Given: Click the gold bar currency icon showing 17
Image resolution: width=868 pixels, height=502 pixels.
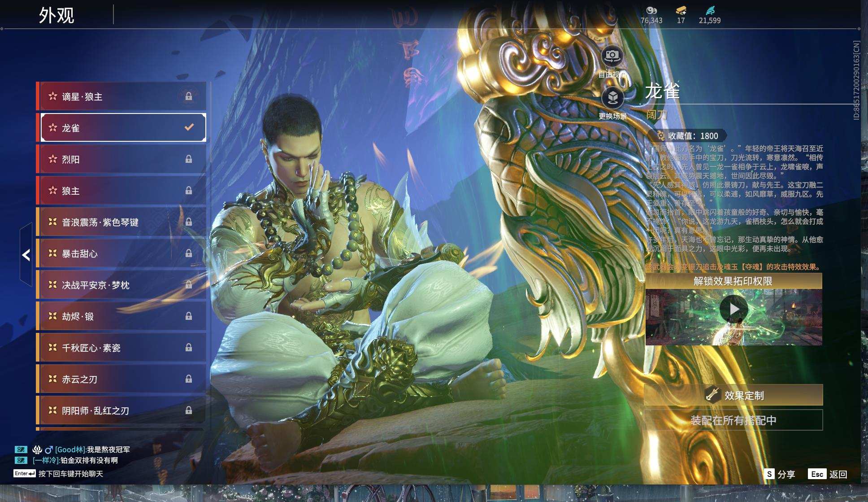Looking at the screenshot, I should click(681, 11).
